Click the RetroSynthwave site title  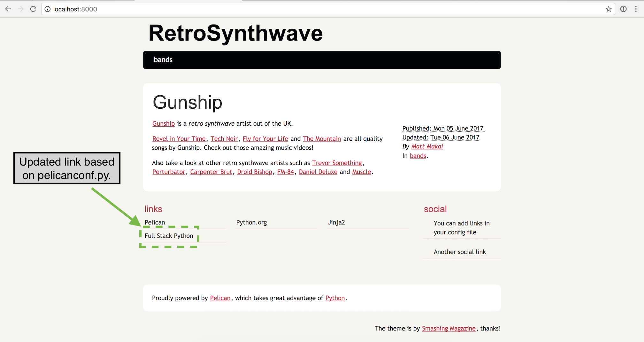click(x=236, y=33)
